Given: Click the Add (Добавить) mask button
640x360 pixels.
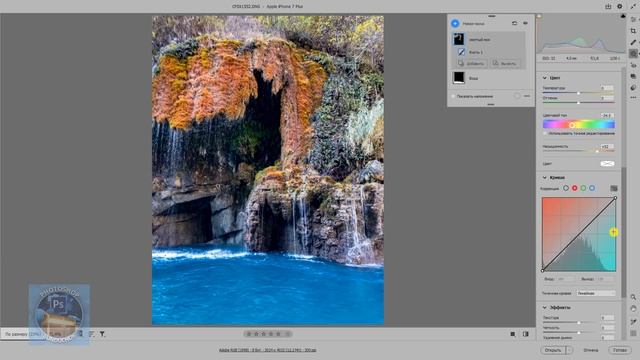Looking at the screenshot, I should pyautogui.click(x=471, y=63).
